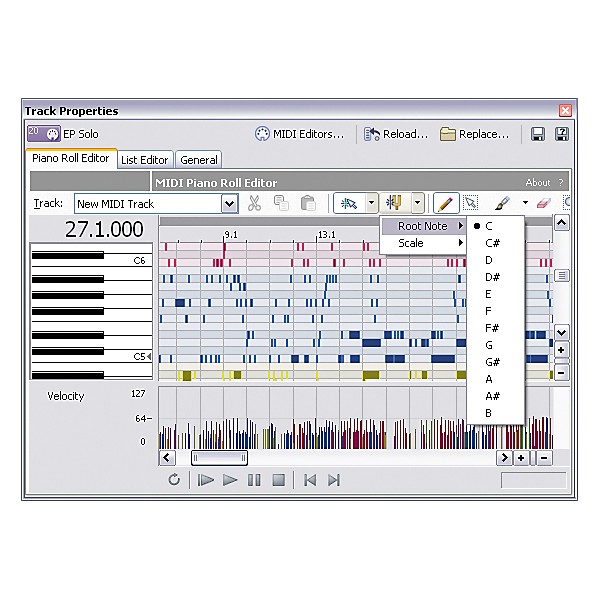Open MIDI Editors button
The height and width of the screenshot is (600, 600).
click(x=300, y=134)
